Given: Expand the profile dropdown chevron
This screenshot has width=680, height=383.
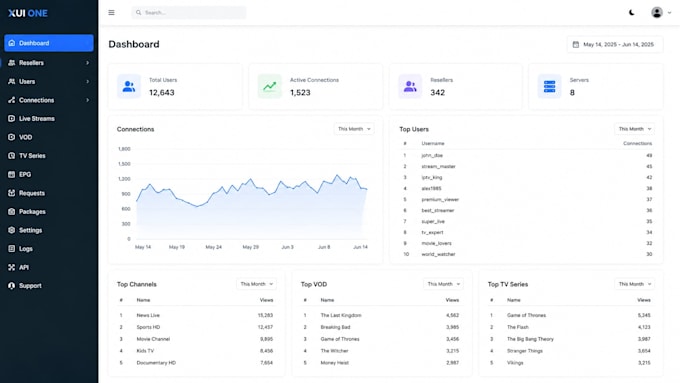Looking at the screenshot, I should click(669, 13).
